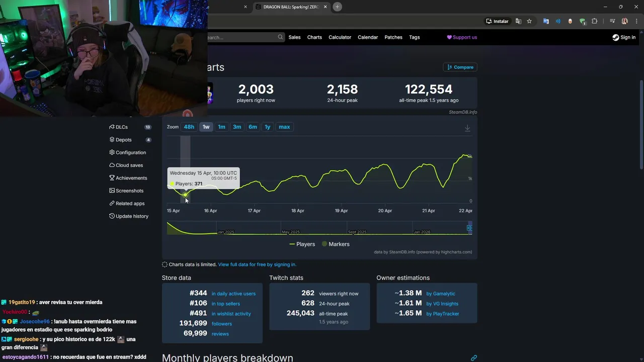Open the Google Translate extension icon
This screenshot has width=644, height=362.
(546, 21)
